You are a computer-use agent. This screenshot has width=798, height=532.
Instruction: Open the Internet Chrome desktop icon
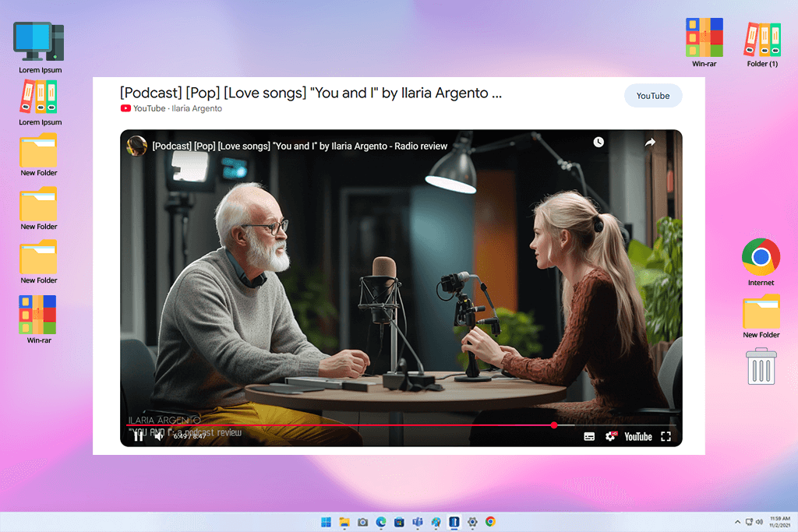tap(761, 262)
